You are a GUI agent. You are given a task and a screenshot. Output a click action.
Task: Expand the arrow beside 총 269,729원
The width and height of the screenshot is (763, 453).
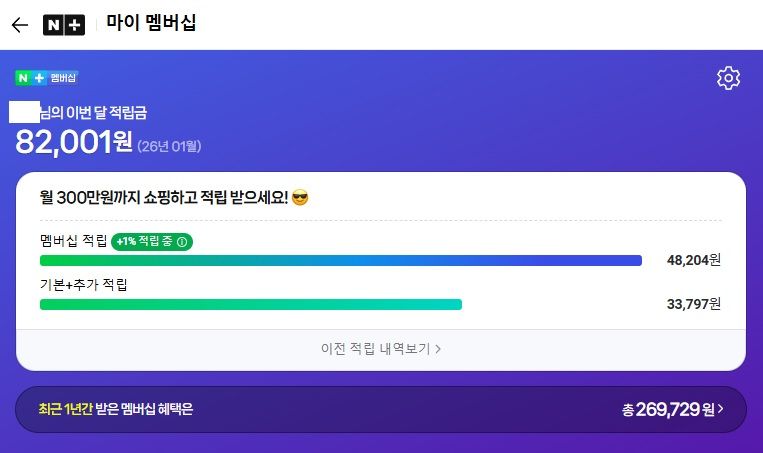tap(721, 409)
